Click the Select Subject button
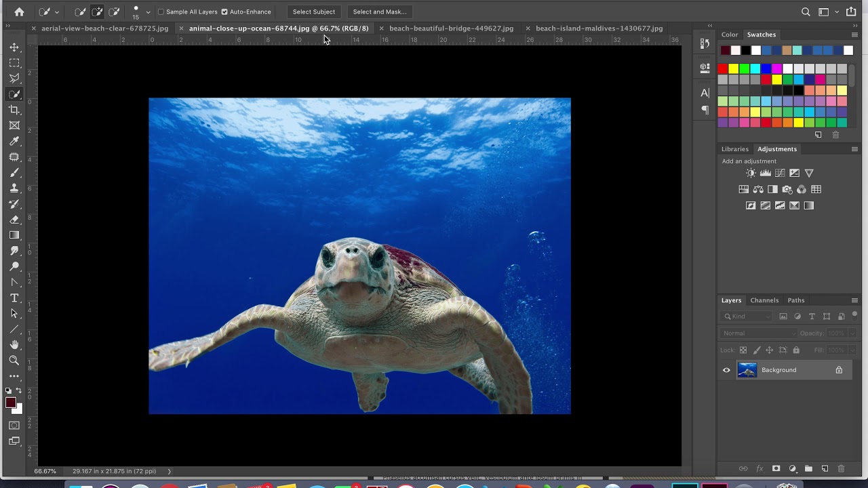The image size is (868, 488). pyautogui.click(x=314, y=12)
